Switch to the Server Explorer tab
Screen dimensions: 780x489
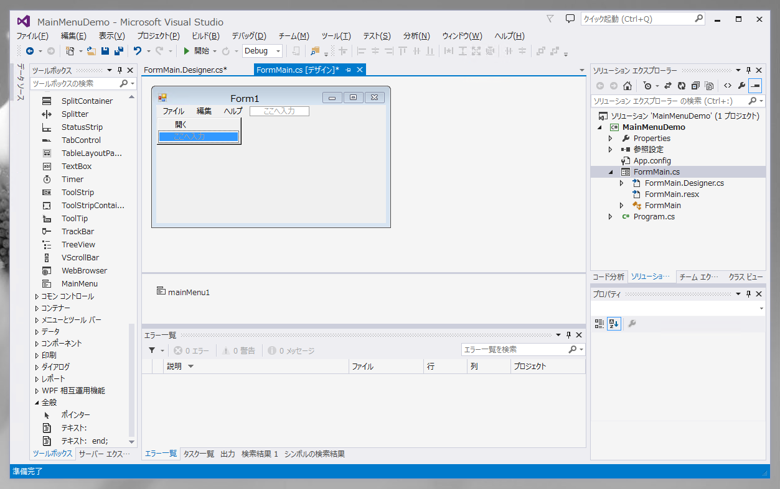click(x=104, y=454)
